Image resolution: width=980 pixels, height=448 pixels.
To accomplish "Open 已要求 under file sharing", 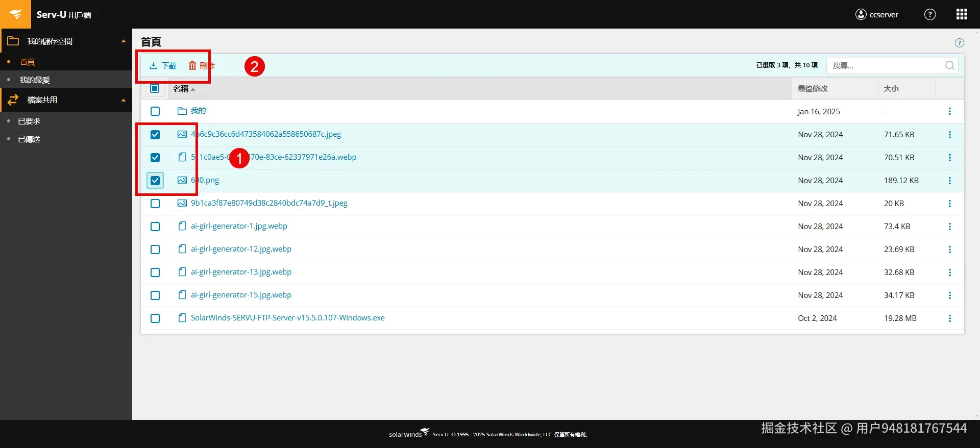I will tap(29, 121).
